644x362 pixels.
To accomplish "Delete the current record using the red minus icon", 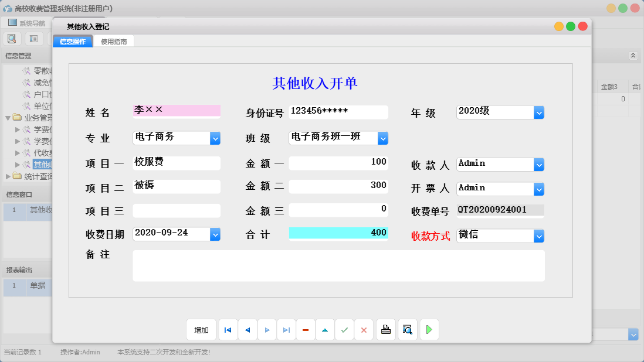I will (x=306, y=330).
